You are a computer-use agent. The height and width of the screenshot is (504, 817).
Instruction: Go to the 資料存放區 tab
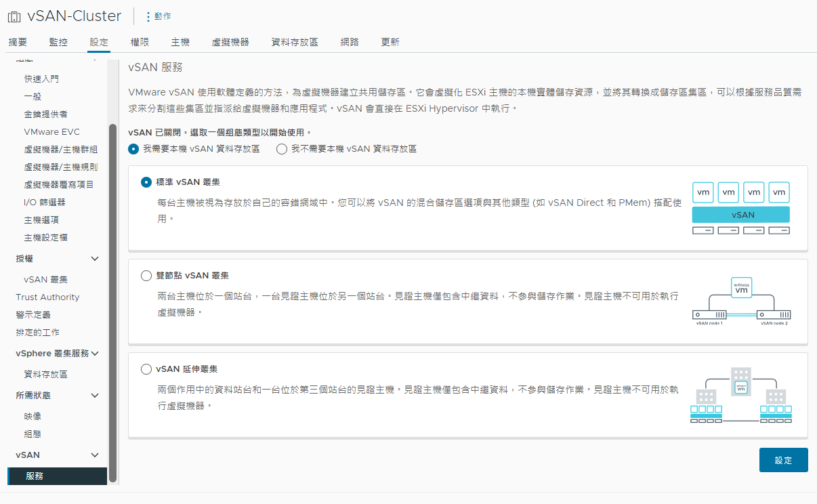(295, 42)
